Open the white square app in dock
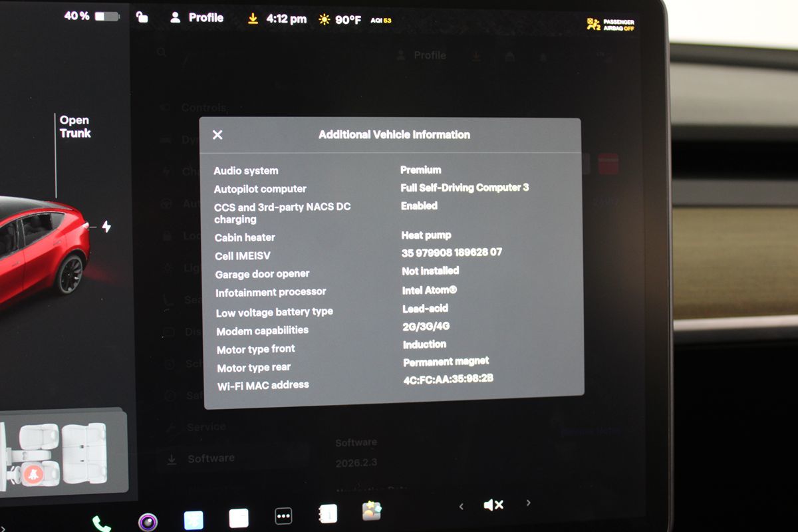Image resolution: width=798 pixels, height=532 pixels. (x=239, y=518)
